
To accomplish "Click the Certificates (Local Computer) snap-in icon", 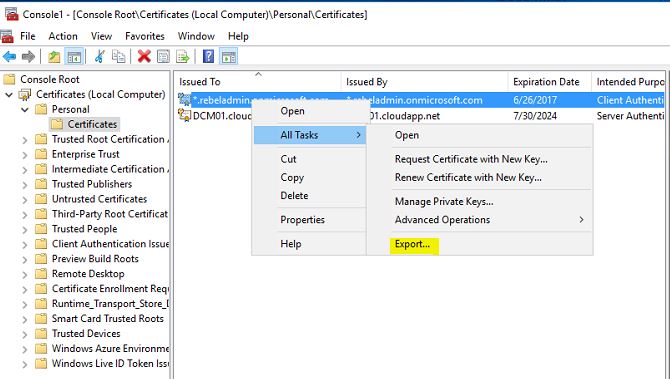I will click(x=25, y=94).
